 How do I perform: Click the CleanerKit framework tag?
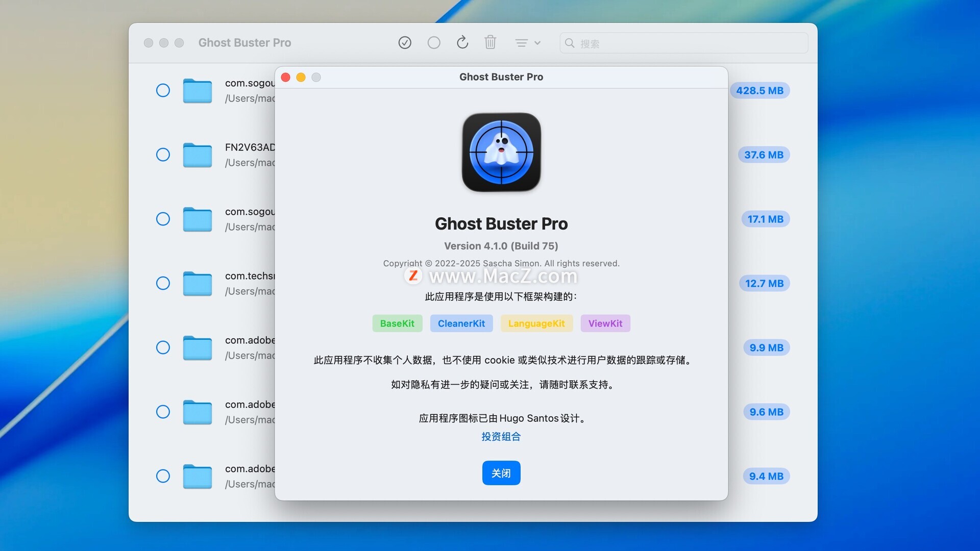pyautogui.click(x=461, y=323)
